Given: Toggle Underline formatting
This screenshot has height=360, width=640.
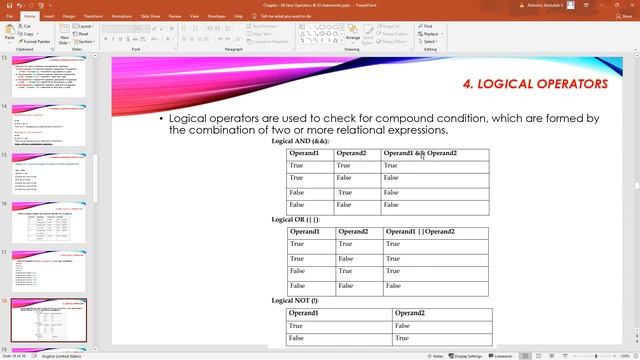Looking at the screenshot, I should tap(120, 39).
